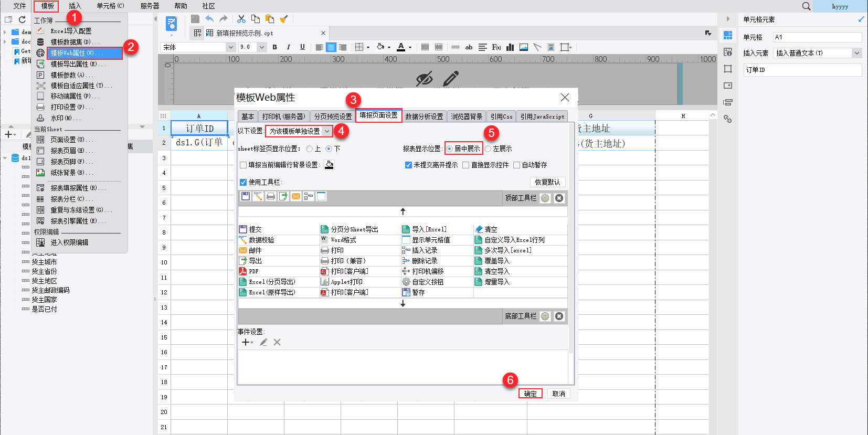
Task: Clear the 底部工具栏 buttons
Action: click(x=559, y=316)
